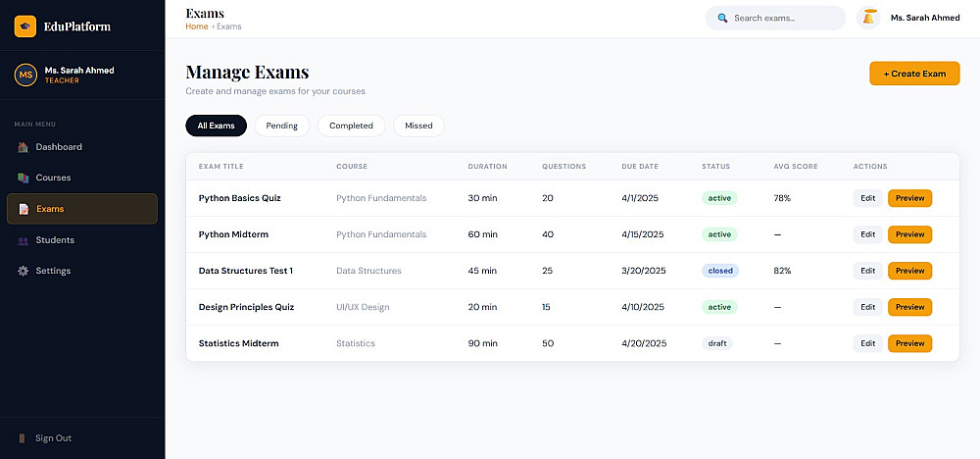
Task: Select Exams in the main menu
Action: click(x=82, y=209)
